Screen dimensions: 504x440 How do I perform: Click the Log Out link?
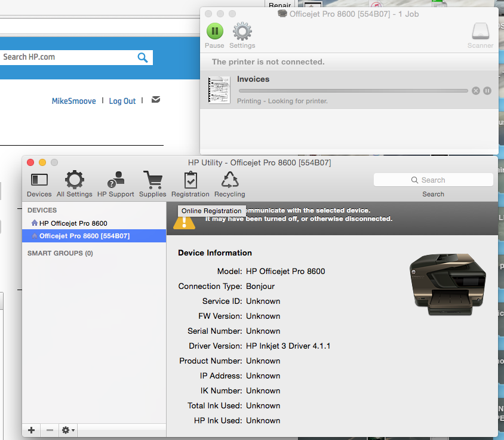click(122, 101)
